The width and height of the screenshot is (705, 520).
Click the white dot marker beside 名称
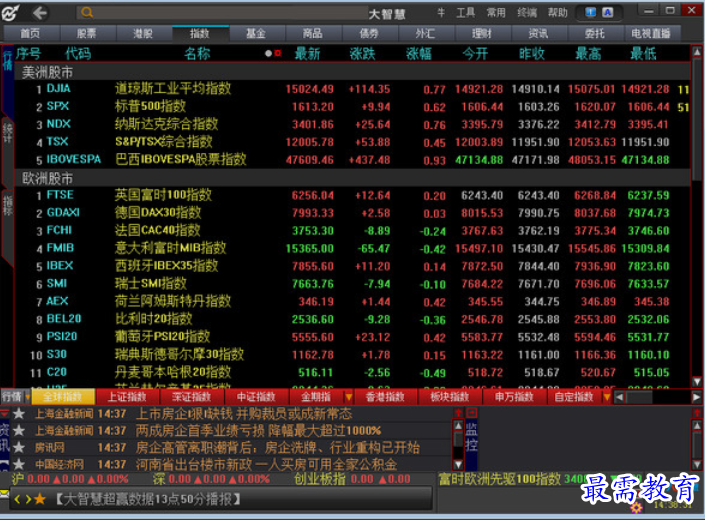(268, 53)
